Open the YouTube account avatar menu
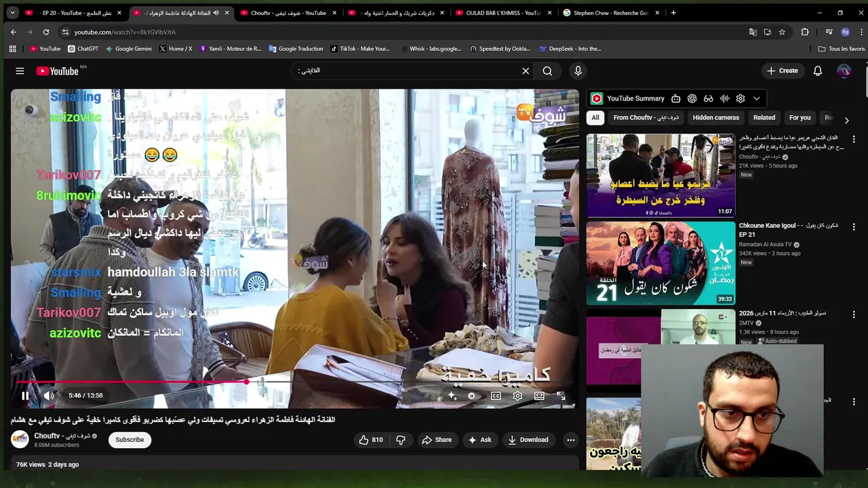868x488 pixels. (844, 70)
